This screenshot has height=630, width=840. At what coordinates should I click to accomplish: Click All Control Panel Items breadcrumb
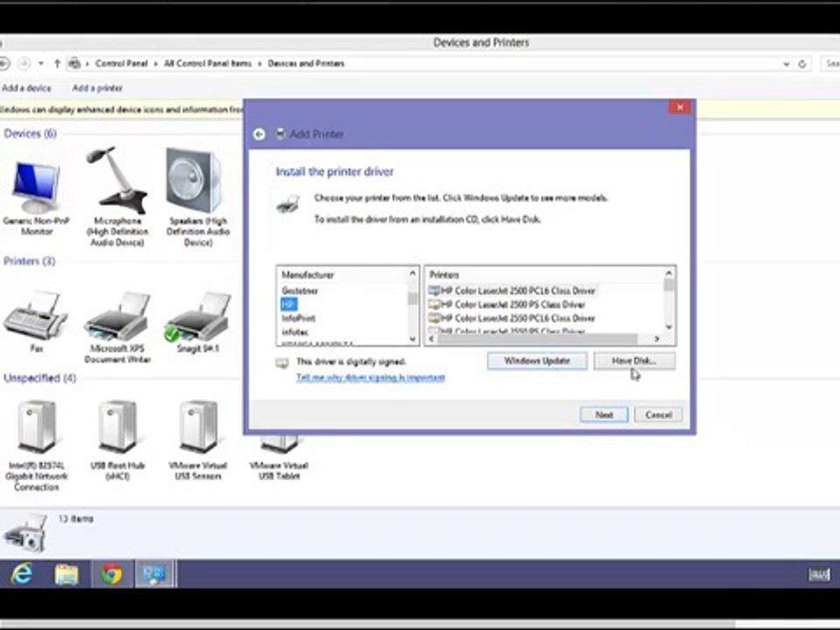coord(208,63)
